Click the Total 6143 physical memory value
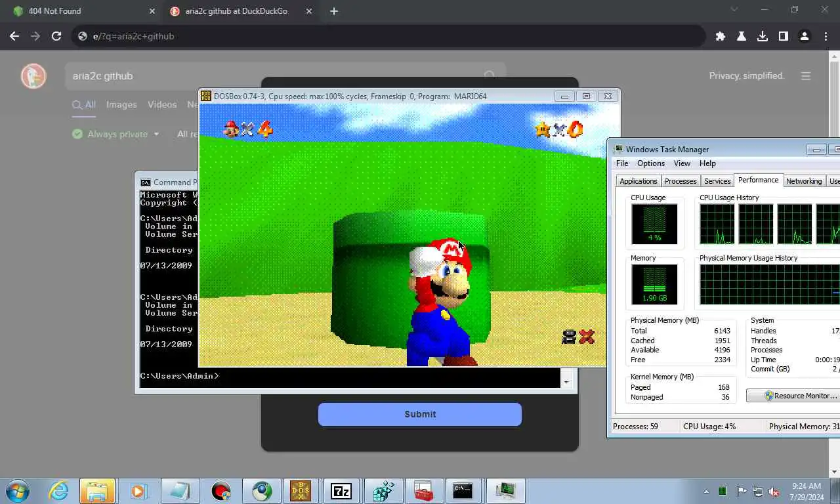The image size is (840, 504). click(722, 331)
